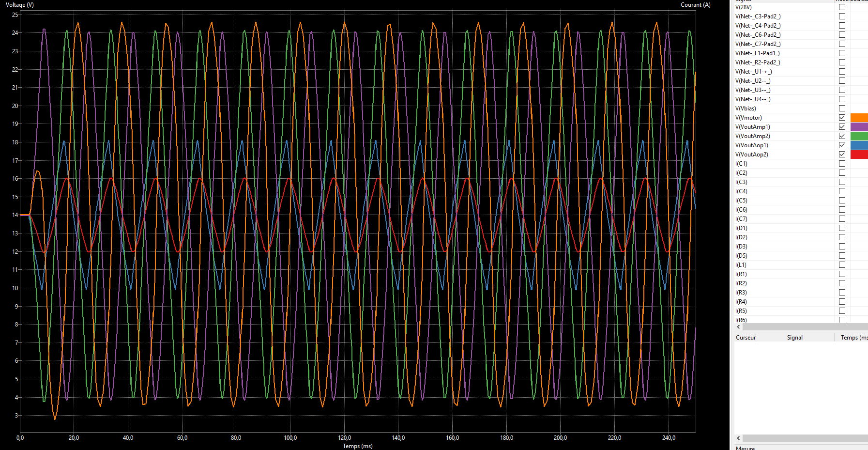The image size is (868, 450).
Task: Enable the I(C1) current checkbox
Action: (x=842, y=164)
